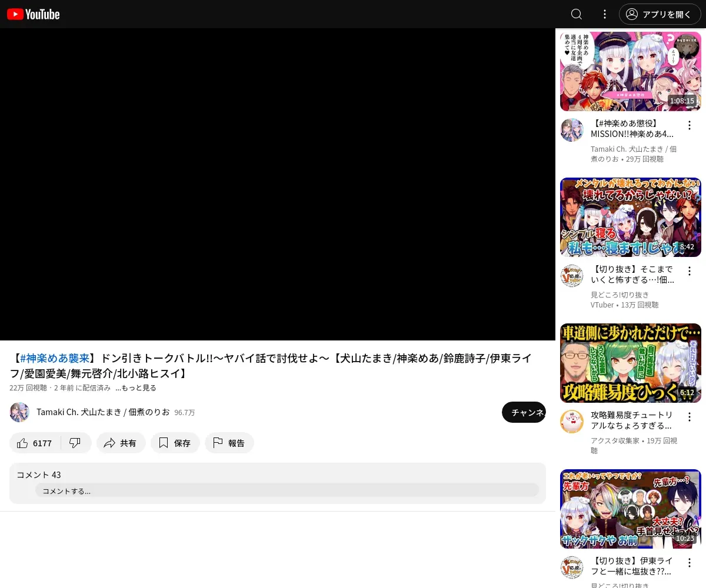Screen dimensions: 706x588
Task: Dislike the video with thumbs-down
Action: 75,443
